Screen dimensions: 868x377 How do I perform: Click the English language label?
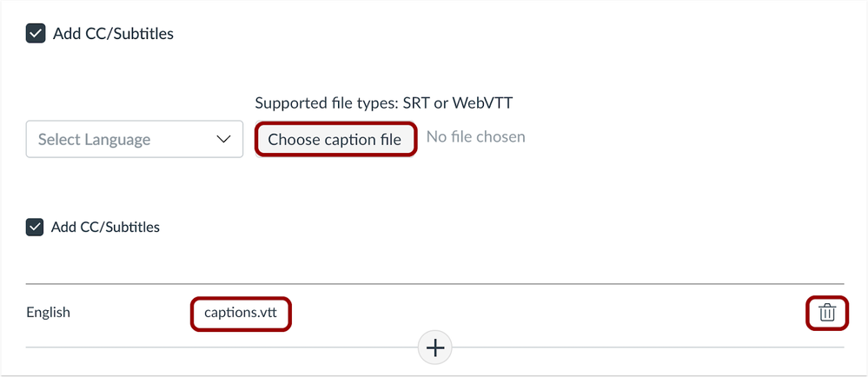click(49, 313)
